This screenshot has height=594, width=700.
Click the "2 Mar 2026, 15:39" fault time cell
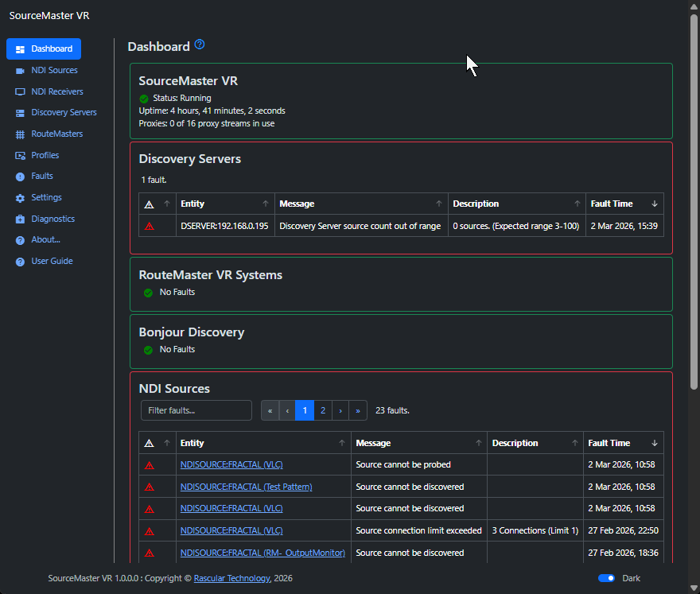[x=624, y=227]
